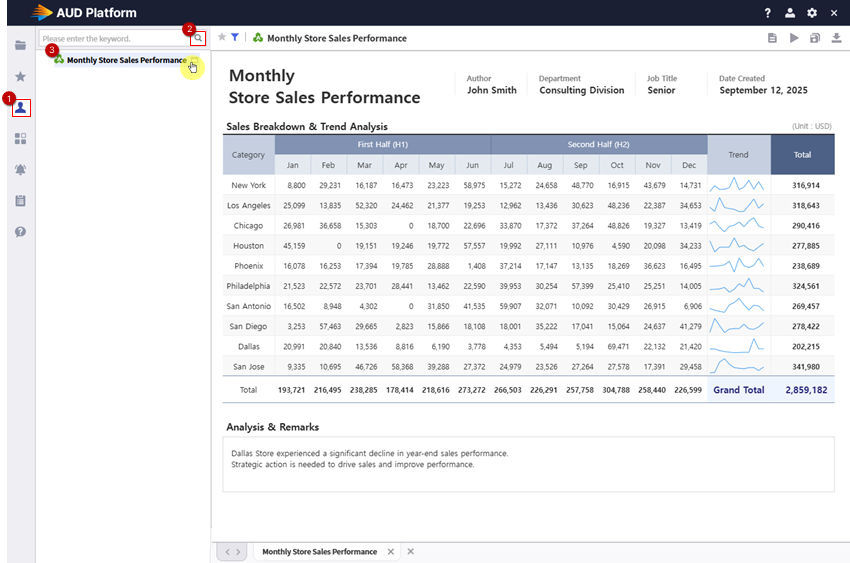This screenshot has height=563, width=850.
Task: Click the run/play icon in report toolbar
Action: [794, 38]
